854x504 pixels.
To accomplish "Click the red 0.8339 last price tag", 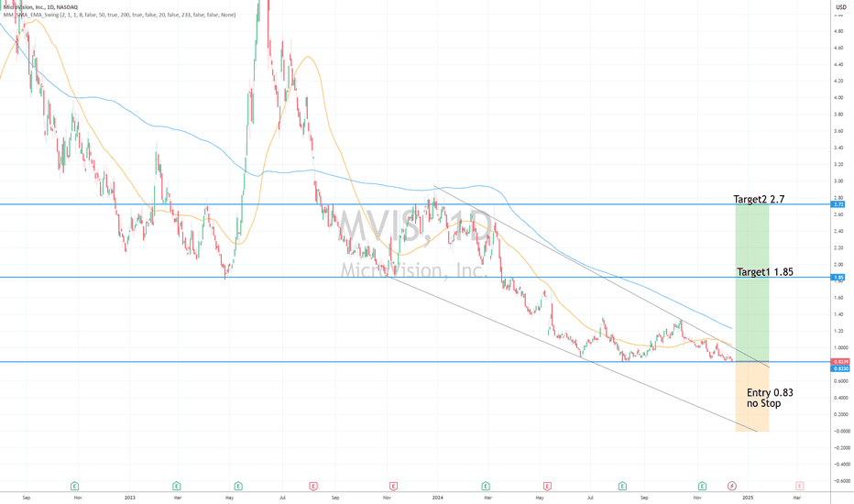I will click(840, 362).
